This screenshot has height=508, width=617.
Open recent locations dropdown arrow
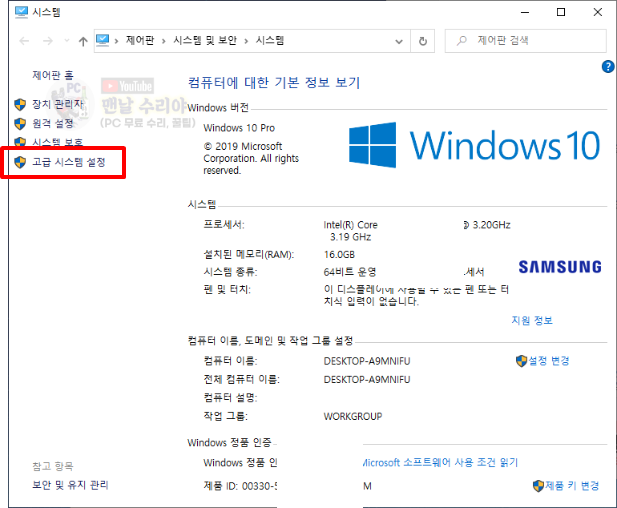[x=67, y=41]
